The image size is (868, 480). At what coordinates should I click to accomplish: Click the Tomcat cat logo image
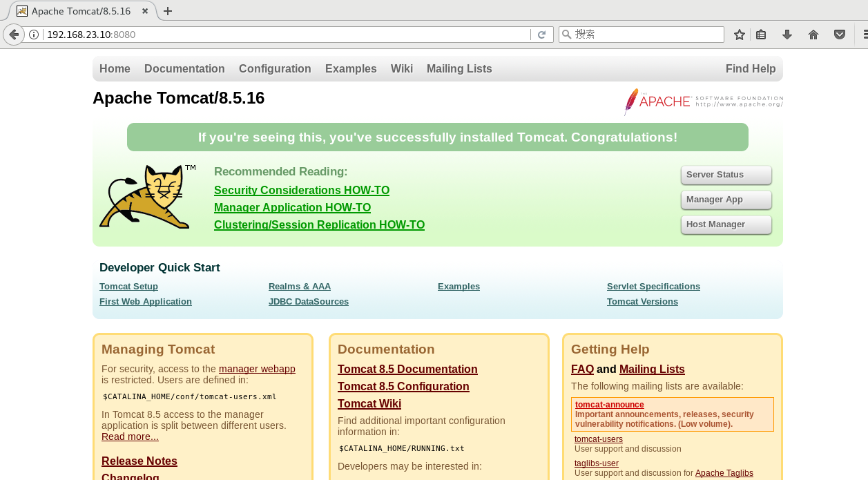coord(147,196)
